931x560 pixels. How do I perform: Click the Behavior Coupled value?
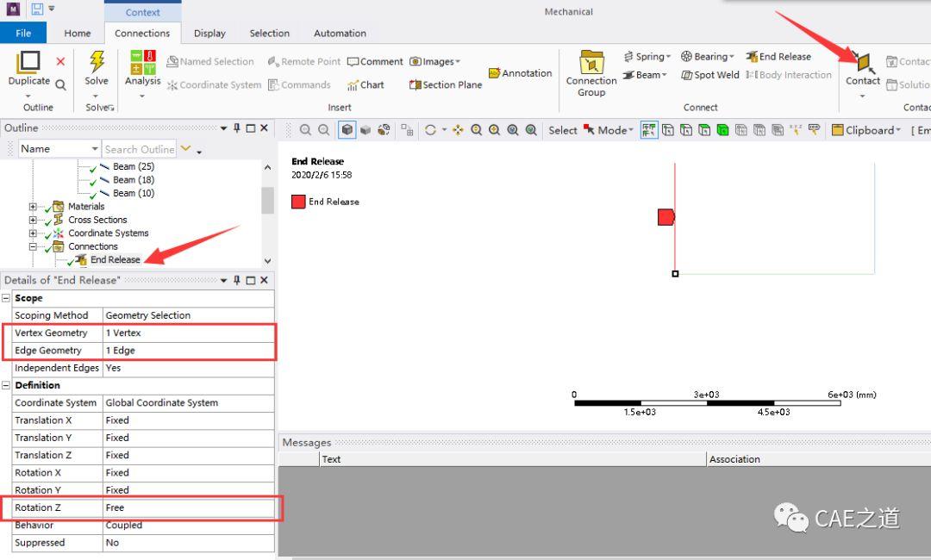[188, 525]
